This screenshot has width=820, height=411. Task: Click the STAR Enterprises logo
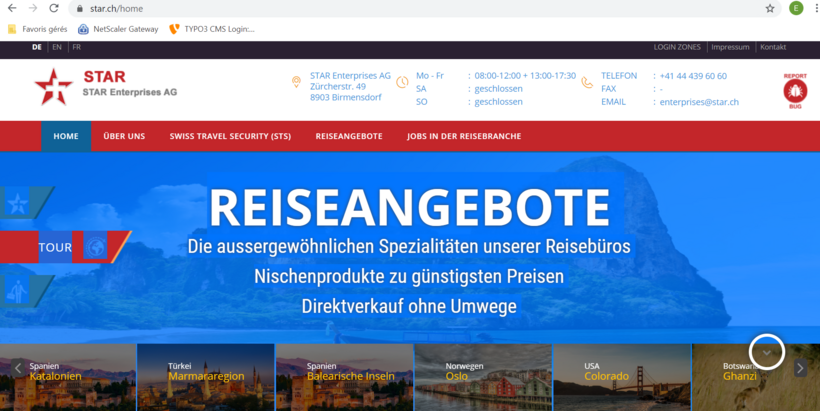click(x=105, y=86)
